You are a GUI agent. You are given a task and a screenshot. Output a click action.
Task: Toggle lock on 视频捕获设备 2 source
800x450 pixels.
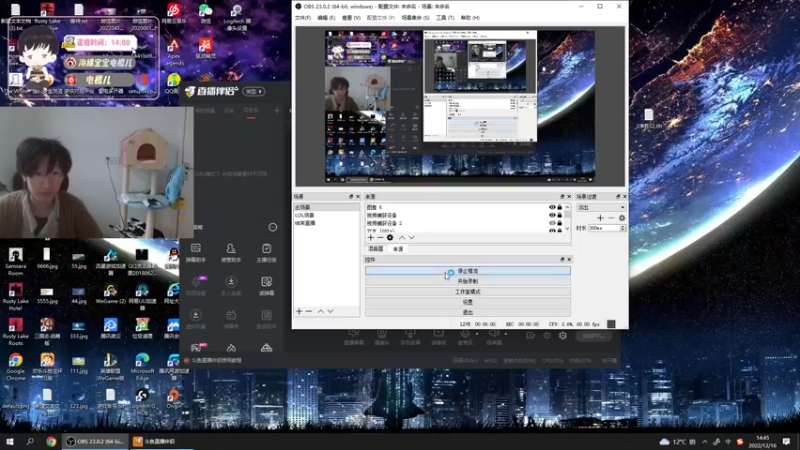560,223
